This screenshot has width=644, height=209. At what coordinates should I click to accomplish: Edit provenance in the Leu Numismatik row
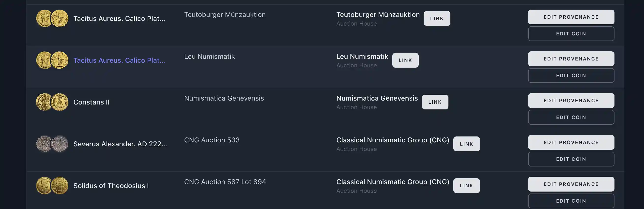(571, 59)
